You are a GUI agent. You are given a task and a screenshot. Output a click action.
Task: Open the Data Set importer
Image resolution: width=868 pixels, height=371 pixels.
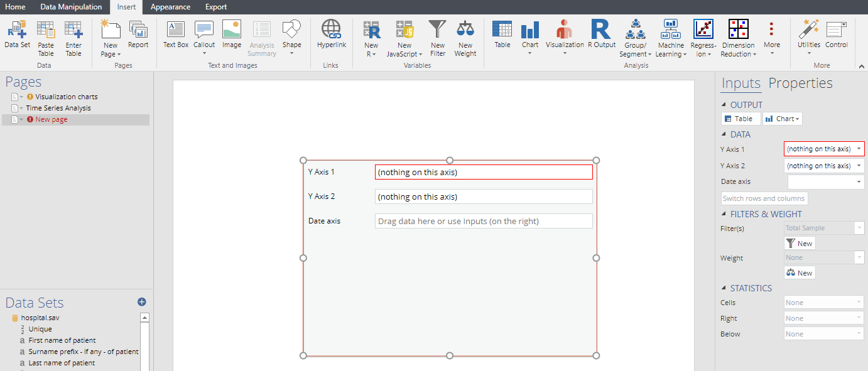point(16,36)
